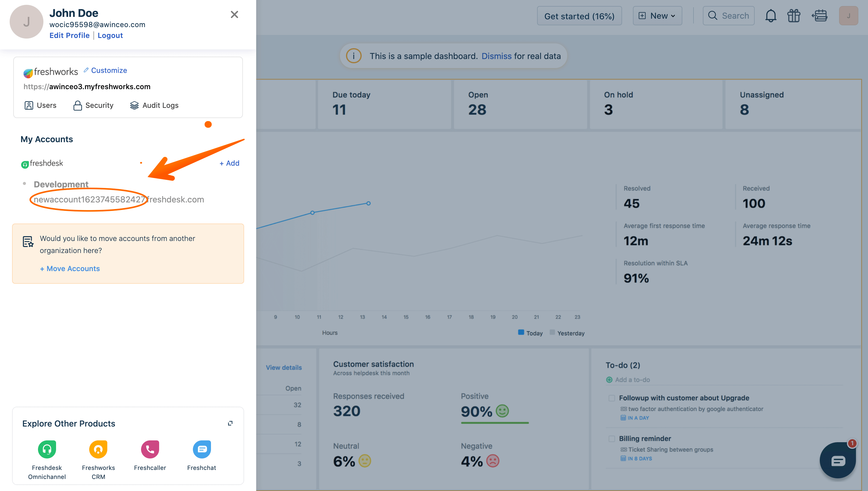This screenshot has height=491, width=868.
Task: Open the newaccount1623745582427.freshdesk.com link
Action: (119, 199)
